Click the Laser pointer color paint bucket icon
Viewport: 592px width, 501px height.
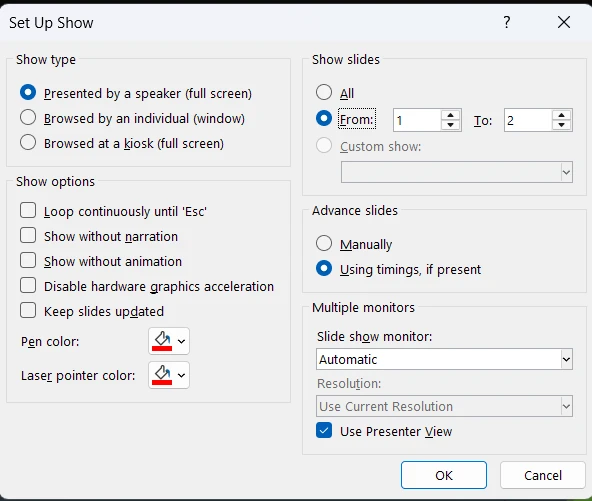162,375
